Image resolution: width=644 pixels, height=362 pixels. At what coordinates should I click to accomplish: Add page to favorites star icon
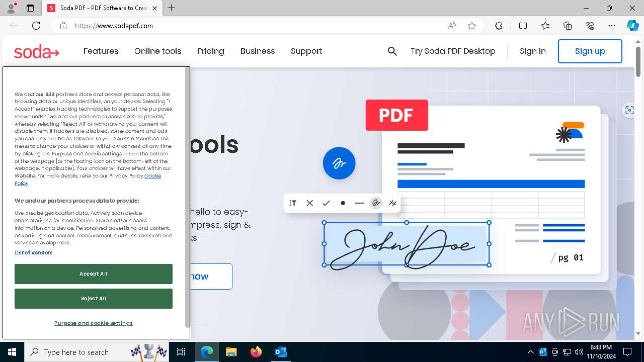472,26
